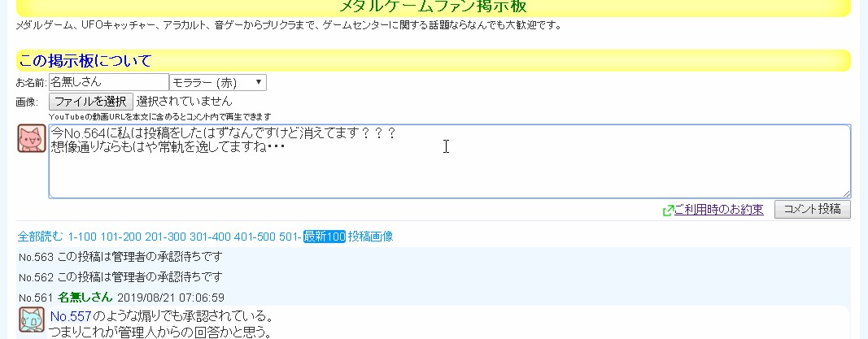This screenshot has height=339, width=868.
Task: Click the この掲示板について heading
Action: (85, 61)
